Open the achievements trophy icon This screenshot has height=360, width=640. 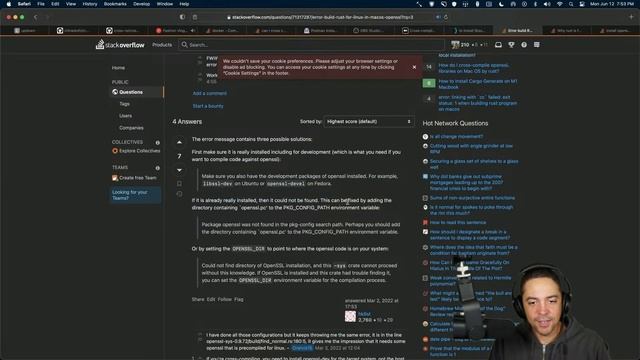coord(511,45)
